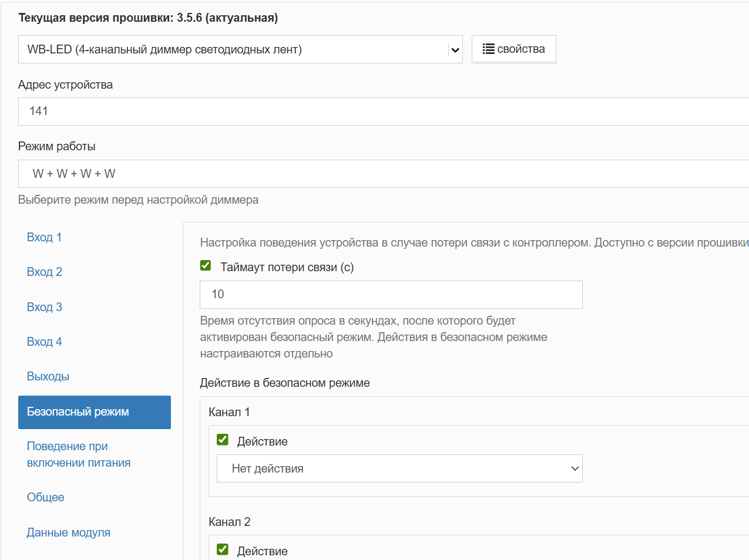Click the Текущая версия прошивки 3.5.6 text
This screenshot has height=560, width=749.
pos(148,18)
